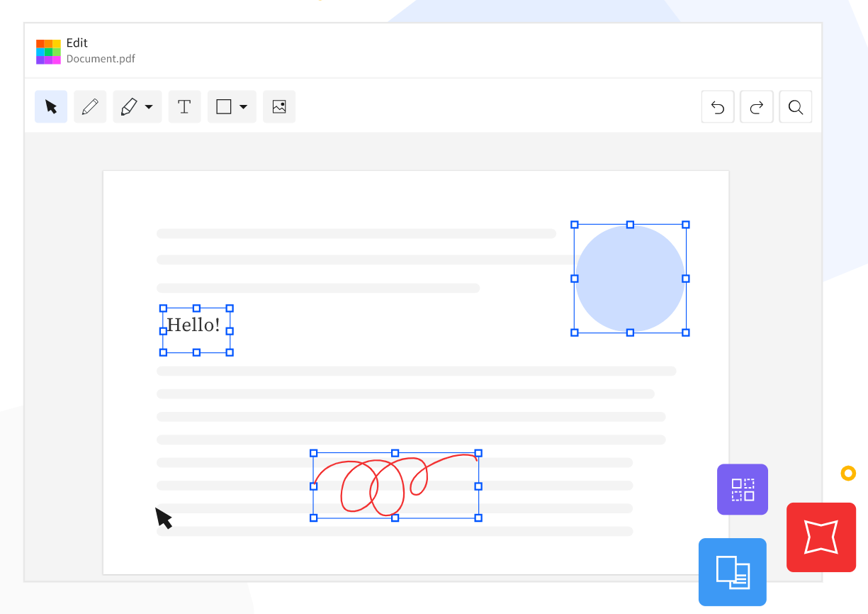Click the colorful app logo
Screen dimensions: 868x614
48,52
